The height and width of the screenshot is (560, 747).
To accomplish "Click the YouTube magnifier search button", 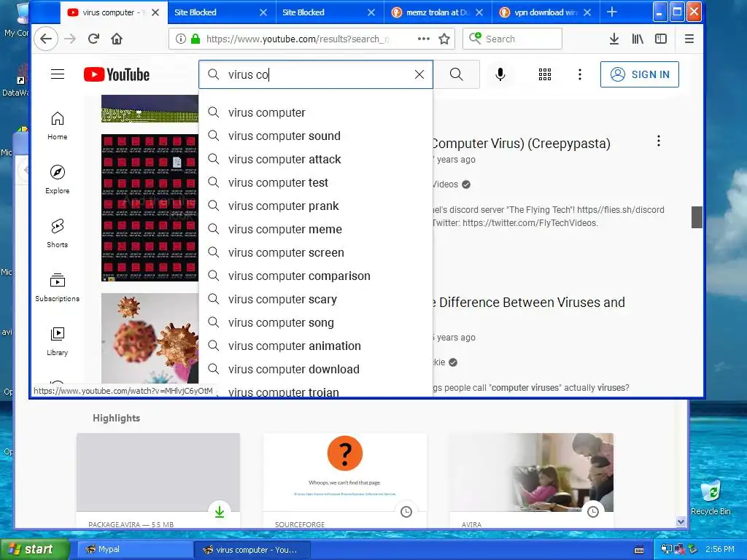I will tap(457, 74).
